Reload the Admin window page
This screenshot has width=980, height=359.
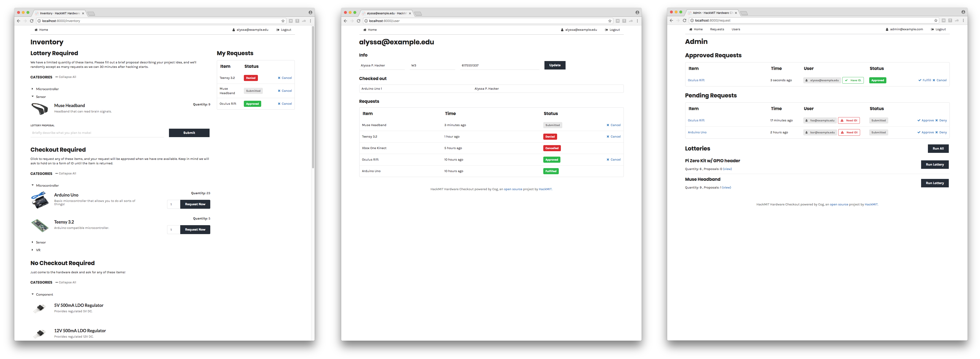click(684, 21)
